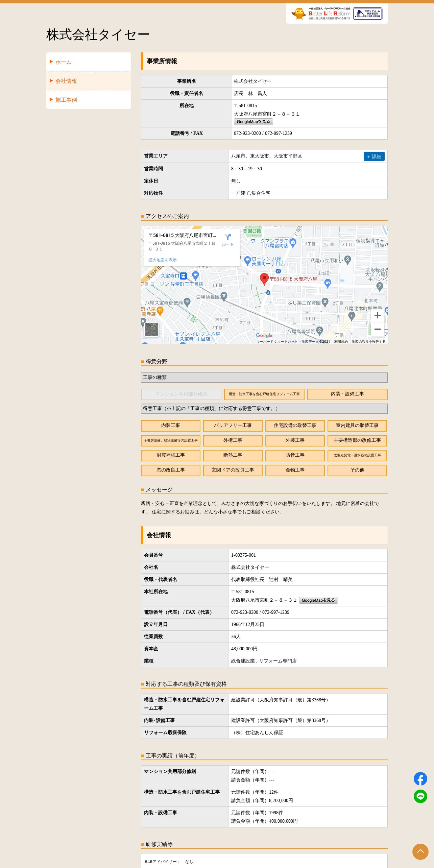Click the 室内建具の取替工事 tag
434x868 pixels.
coord(357,426)
